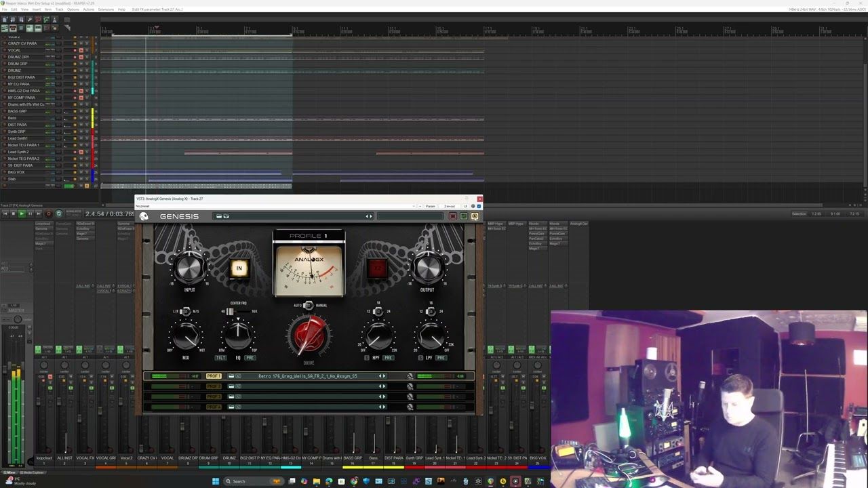Open the Extensions menu
868x488 pixels.
coord(106,9)
